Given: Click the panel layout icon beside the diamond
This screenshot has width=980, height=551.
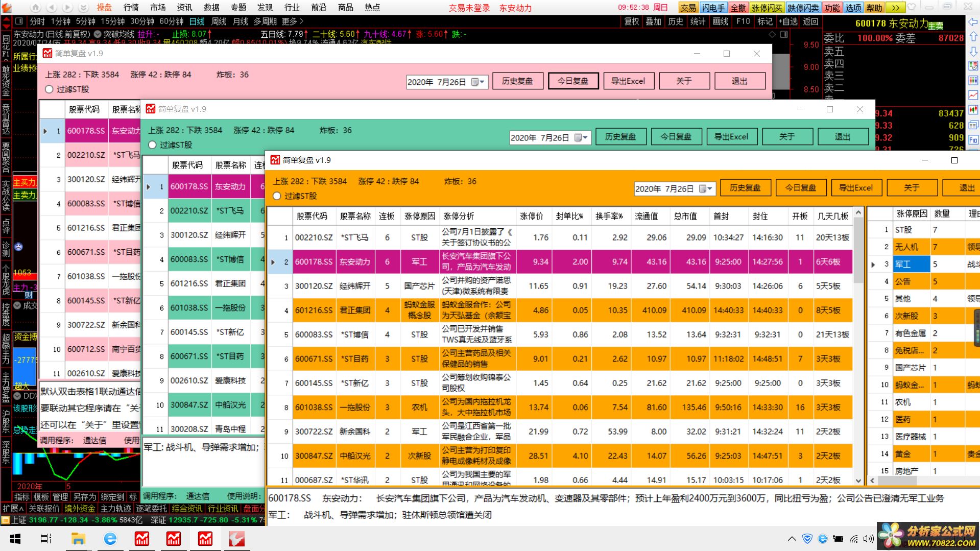Looking at the screenshot, I should tap(784, 34).
